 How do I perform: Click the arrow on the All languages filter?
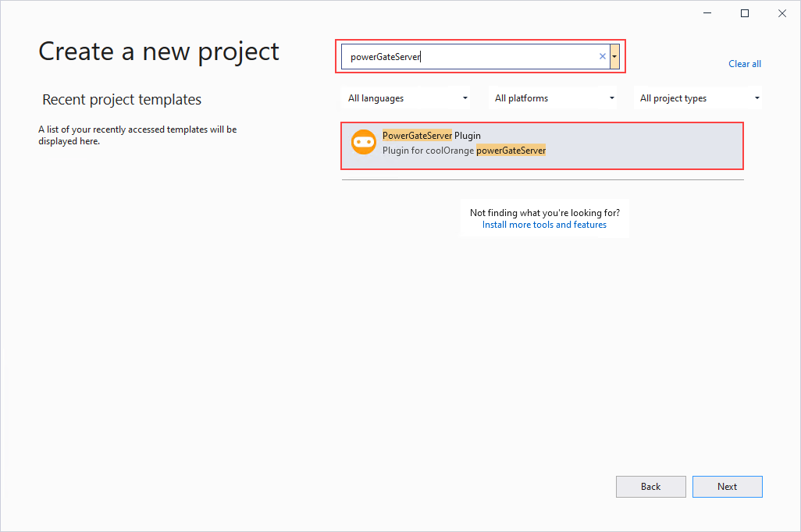pyautogui.click(x=465, y=98)
